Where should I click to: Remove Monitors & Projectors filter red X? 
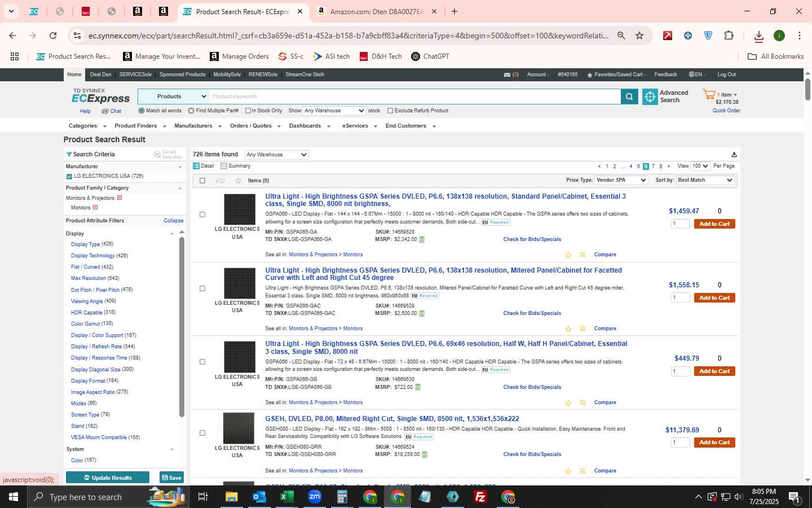(120, 198)
